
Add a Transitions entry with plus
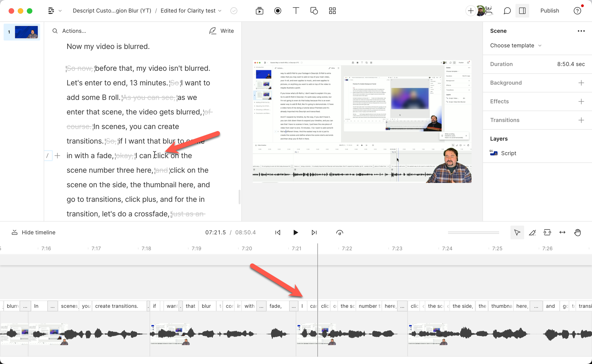[581, 120]
